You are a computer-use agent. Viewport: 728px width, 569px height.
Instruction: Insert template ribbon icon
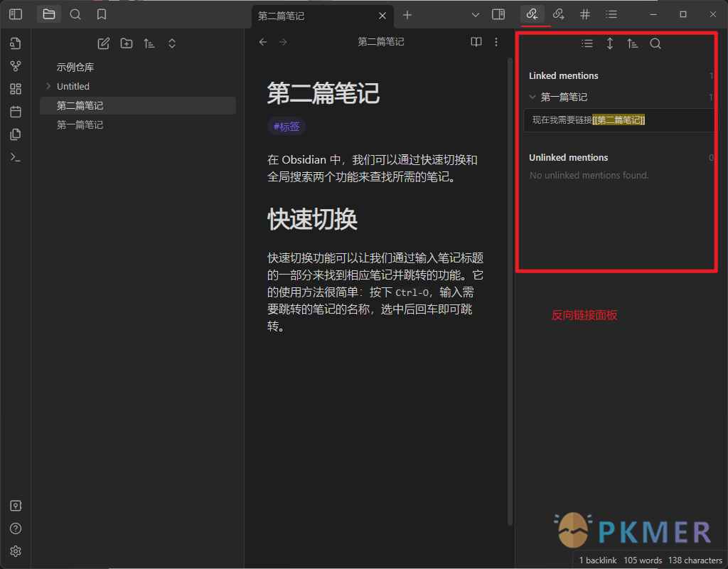tap(16, 134)
